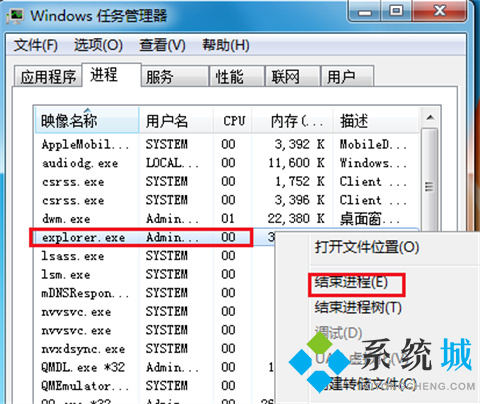Maximize the Task Manager window

tap(396, 12)
